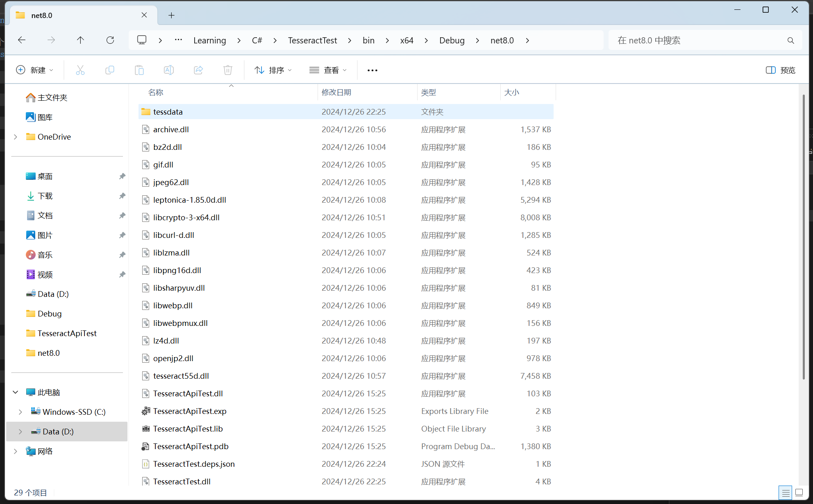Expand the selected Data (D:) node under 此电脑
813x504 pixels.
pyautogui.click(x=20, y=432)
